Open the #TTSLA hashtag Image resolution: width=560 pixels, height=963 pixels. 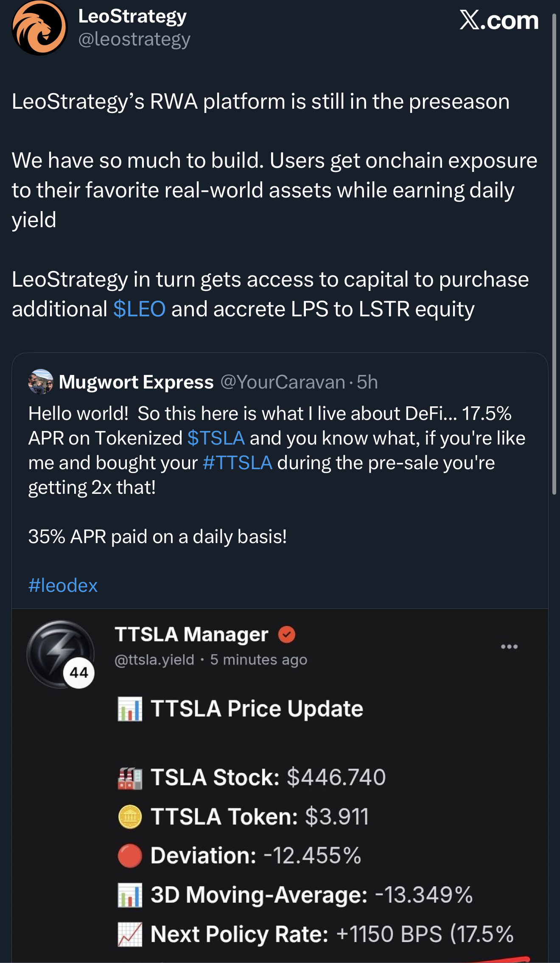pyautogui.click(x=237, y=463)
